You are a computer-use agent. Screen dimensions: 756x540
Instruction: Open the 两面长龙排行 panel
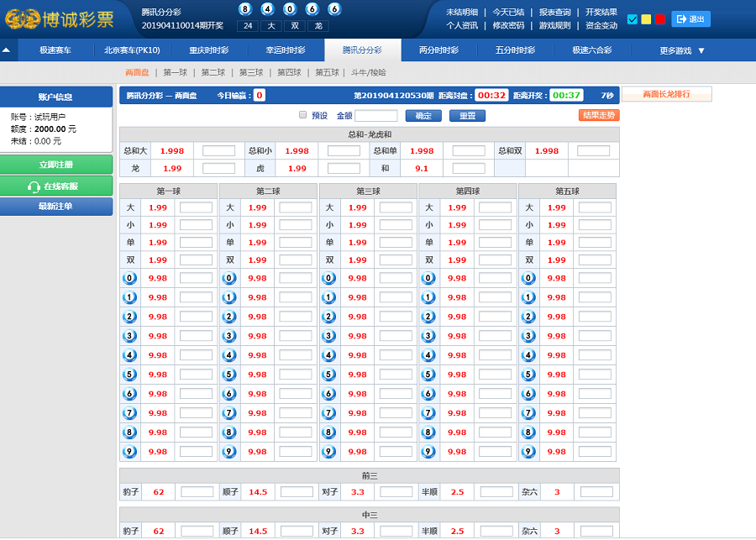(x=666, y=95)
